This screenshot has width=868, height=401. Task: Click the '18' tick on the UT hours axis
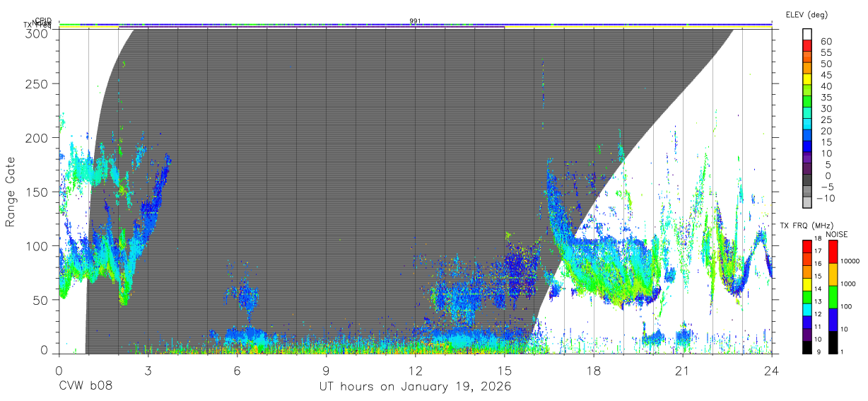coord(593,370)
